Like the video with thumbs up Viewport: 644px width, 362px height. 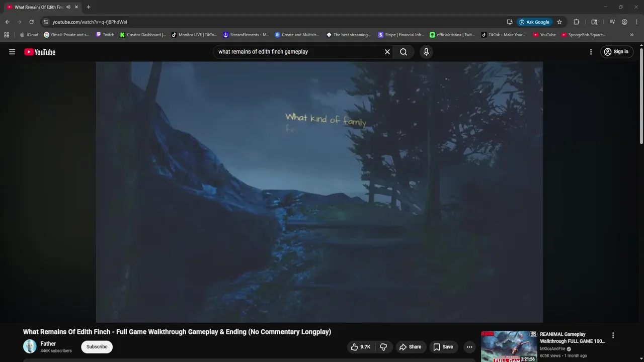pyautogui.click(x=360, y=347)
